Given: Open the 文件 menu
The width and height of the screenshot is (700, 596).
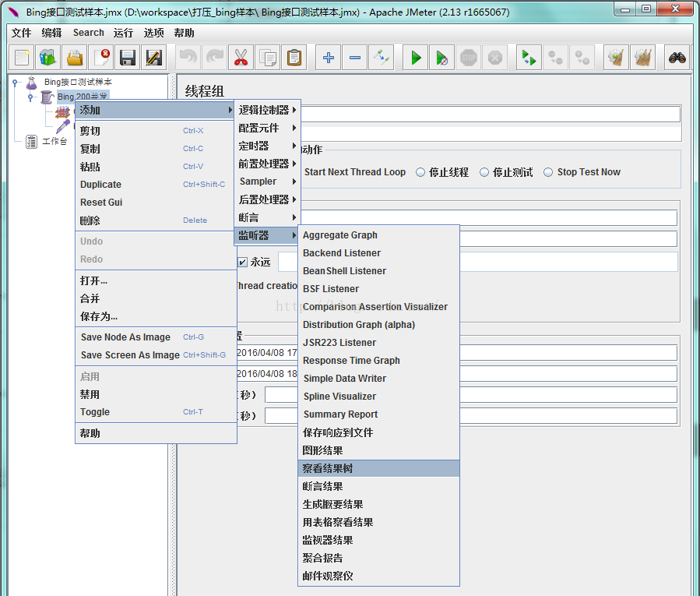Looking at the screenshot, I should pyautogui.click(x=21, y=33).
